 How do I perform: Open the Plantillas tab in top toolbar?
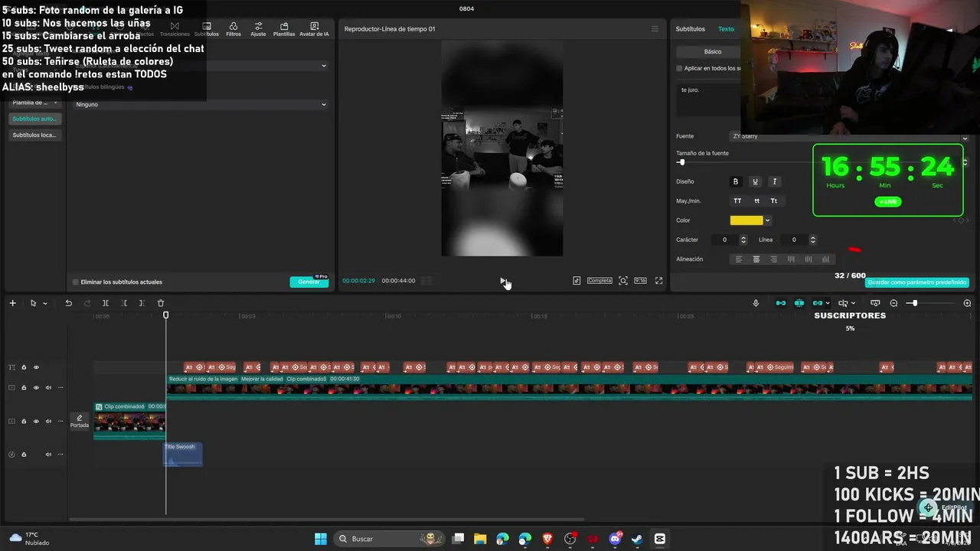click(284, 29)
